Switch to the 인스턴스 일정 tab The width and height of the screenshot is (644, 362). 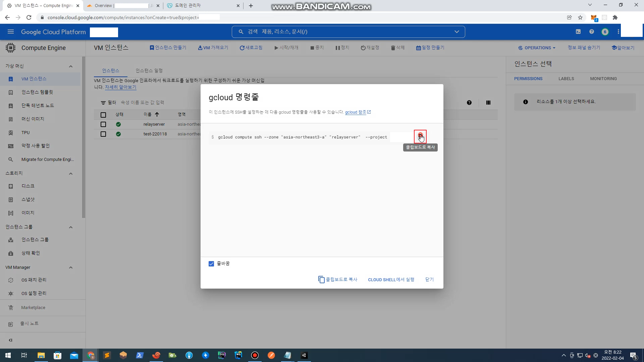tap(149, 70)
